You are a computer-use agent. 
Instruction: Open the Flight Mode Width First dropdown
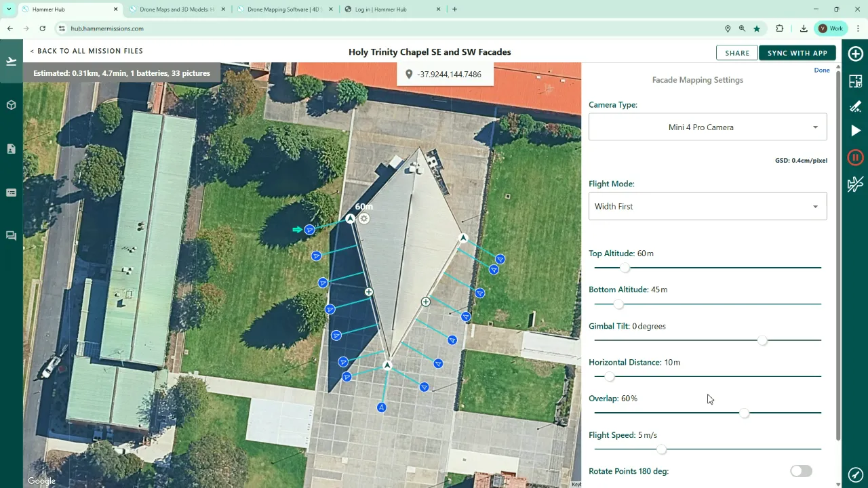pyautogui.click(x=707, y=207)
